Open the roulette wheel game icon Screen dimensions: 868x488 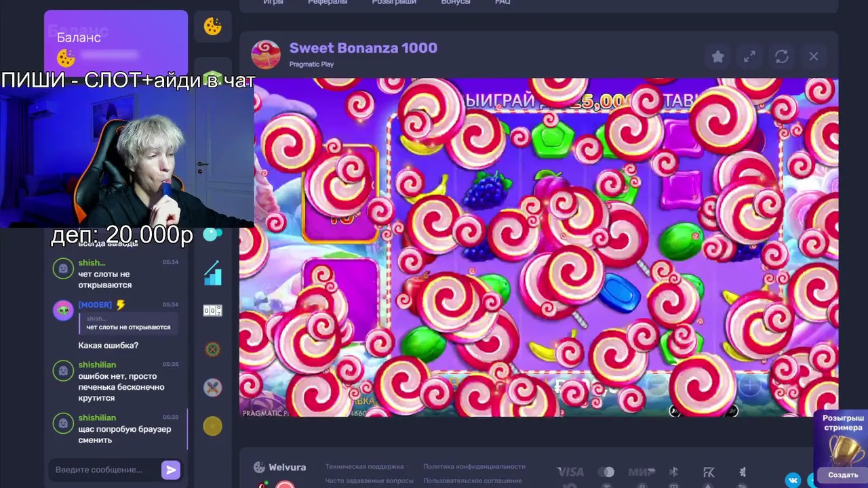pos(213,349)
